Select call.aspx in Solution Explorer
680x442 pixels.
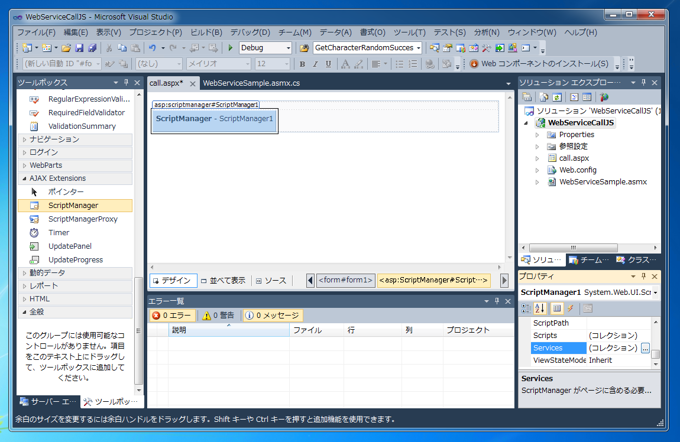[x=574, y=158]
